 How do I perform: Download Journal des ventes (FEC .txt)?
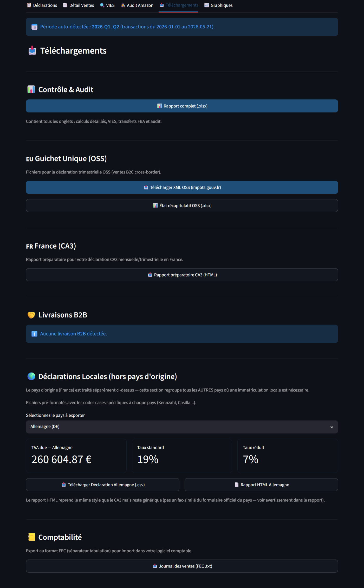point(182,566)
